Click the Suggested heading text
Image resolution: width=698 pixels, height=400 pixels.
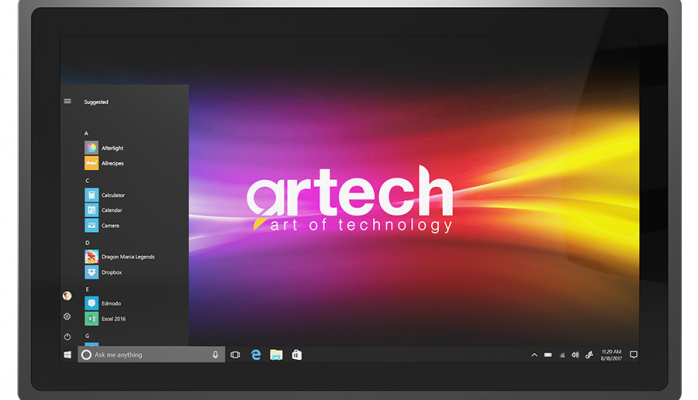point(96,102)
